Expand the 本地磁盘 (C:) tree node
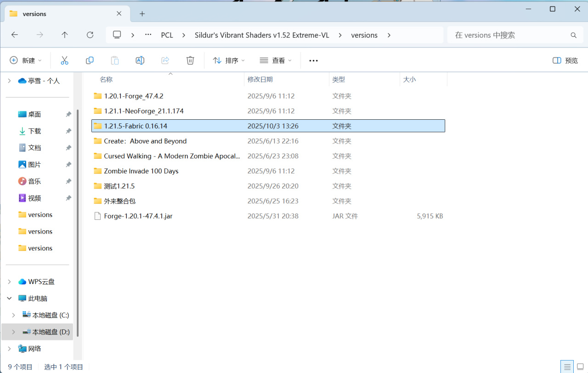Screen dimensions: 588x373 13,315
